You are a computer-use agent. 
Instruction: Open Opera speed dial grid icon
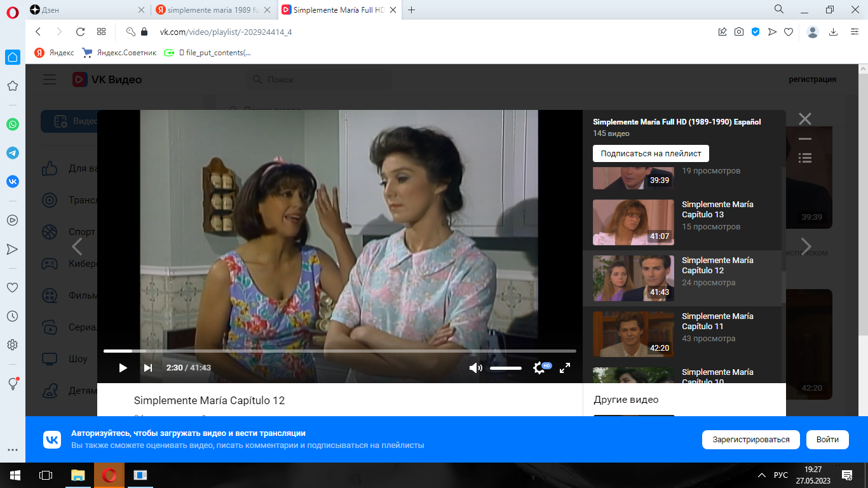101,32
